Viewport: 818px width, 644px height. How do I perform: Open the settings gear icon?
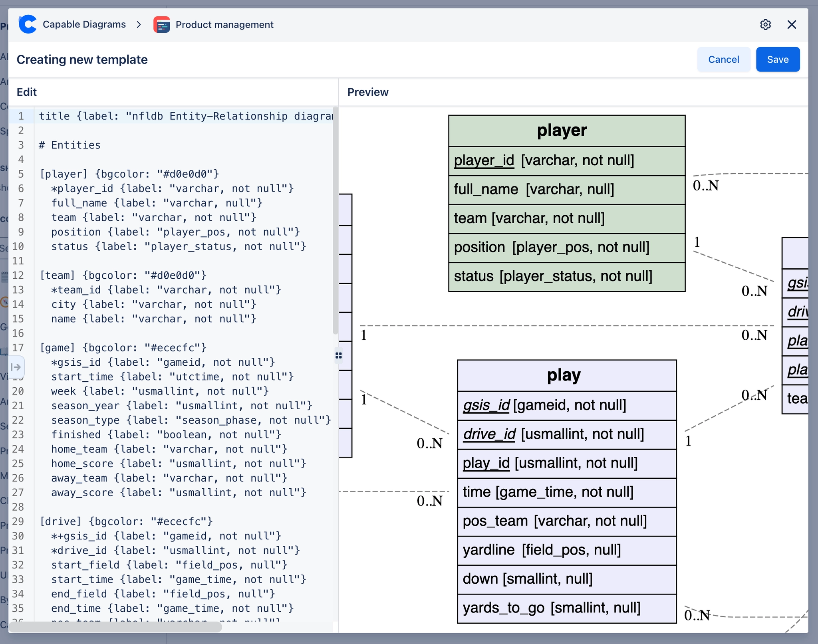click(x=765, y=24)
